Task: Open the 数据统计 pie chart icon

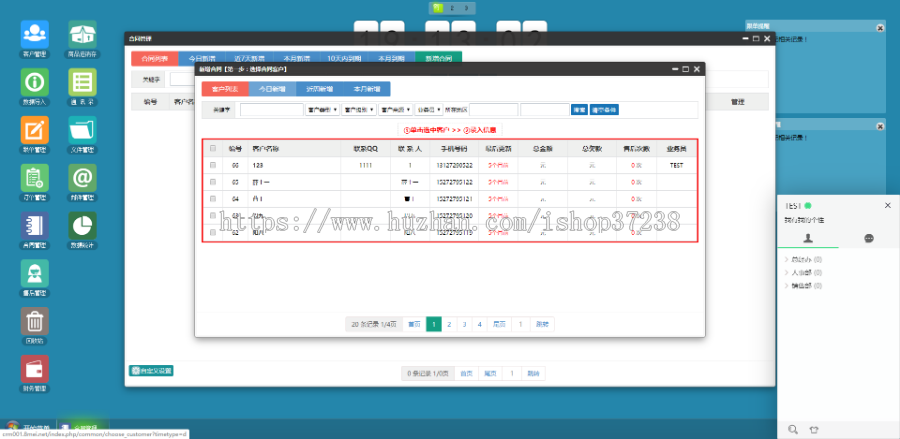Action: pos(82,226)
